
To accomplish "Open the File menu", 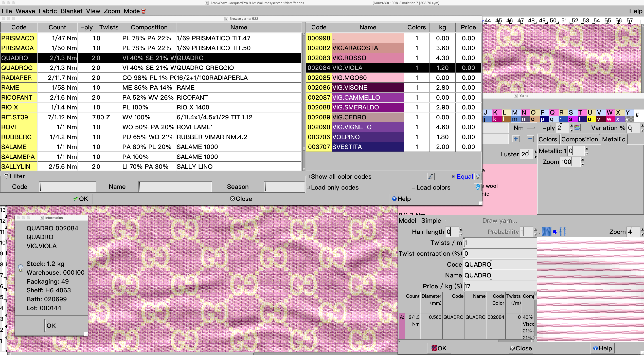I will pyautogui.click(x=7, y=11).
